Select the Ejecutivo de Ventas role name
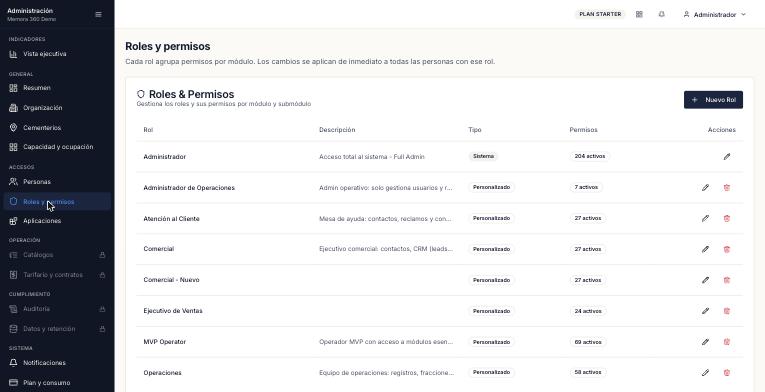The width and height of the screenshot is (765, 392). click(173, 311)
